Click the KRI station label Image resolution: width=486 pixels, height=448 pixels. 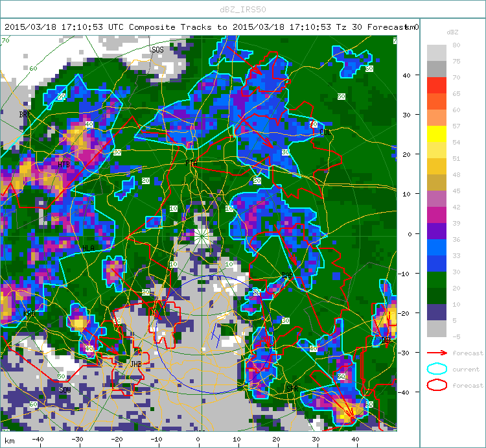coord(29,313)
